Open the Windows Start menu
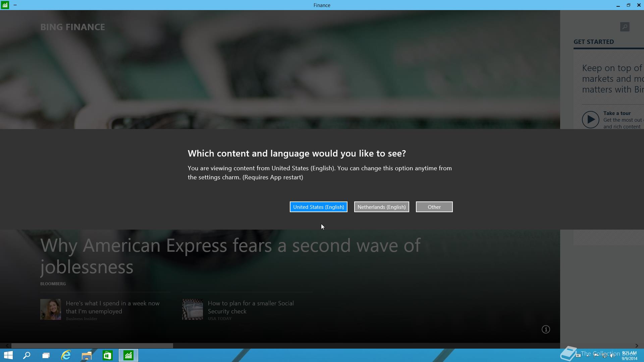644x362 pixels. tap(8, 355)
